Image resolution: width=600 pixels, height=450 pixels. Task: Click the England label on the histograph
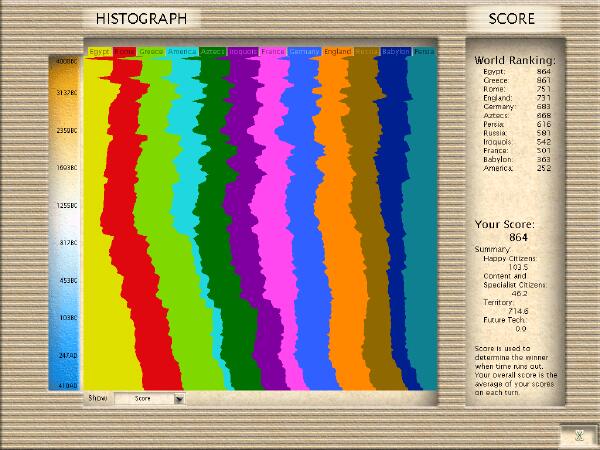[x=335, y=51]
